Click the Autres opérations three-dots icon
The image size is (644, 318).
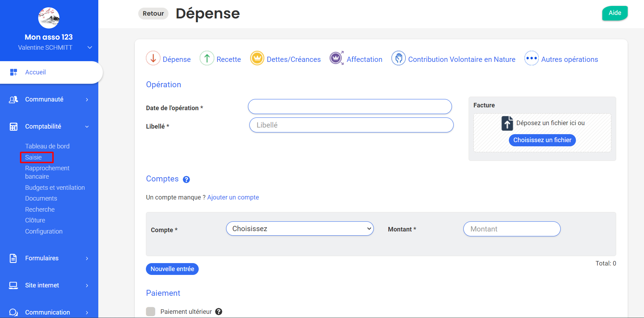coord(531,58)
